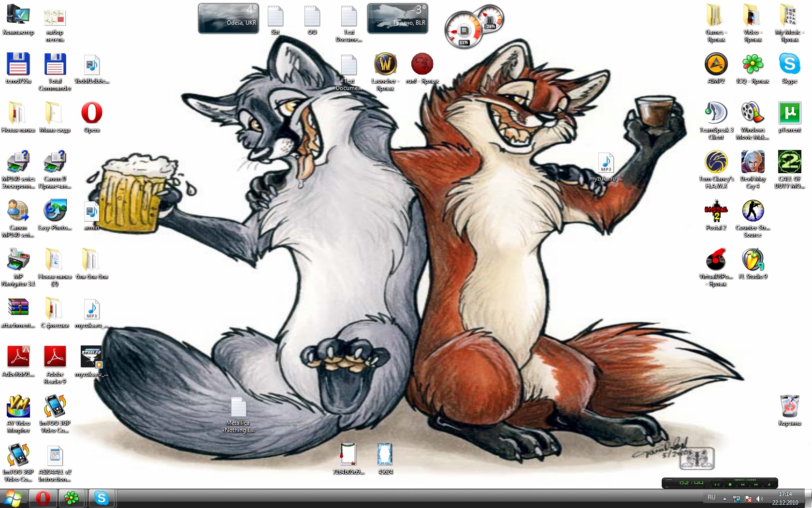Open the Windows Start menu
Viewport: 812px width, 508px height.
pos(13,498)
